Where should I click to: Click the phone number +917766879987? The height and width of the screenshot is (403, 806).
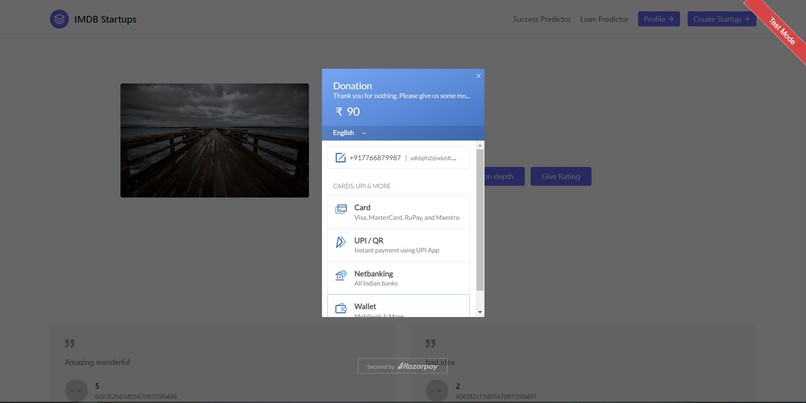click(375, 158)
